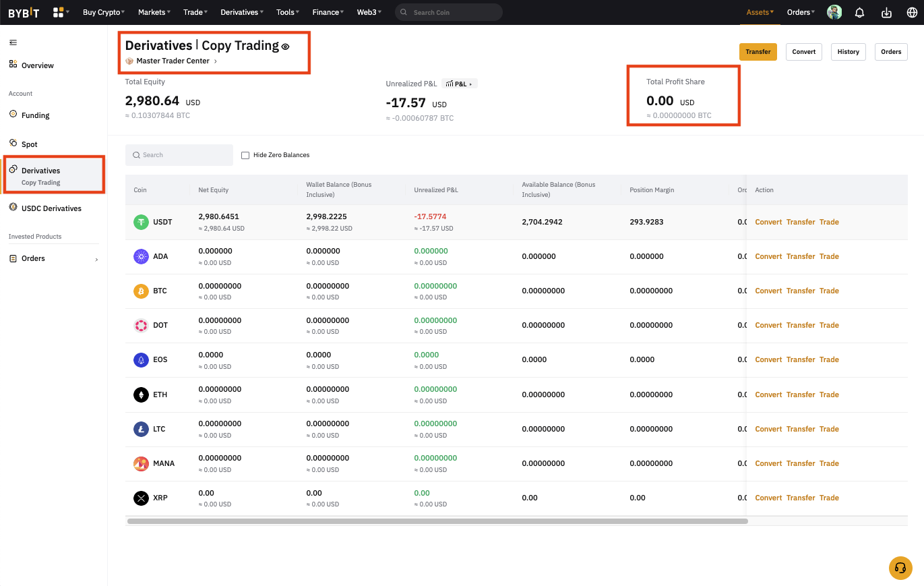Click Transfer in the BTC row
Screen dimensions: 924x586
pos(801,291)
